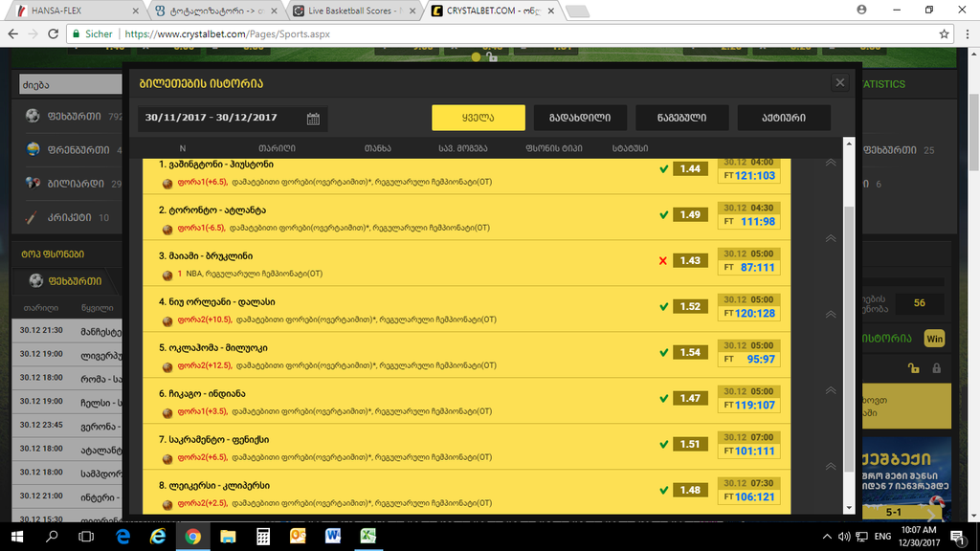Open the კრიკეტი sport in sidebar
Screen dimensions: 980x551
pyautogui.click(x=69, y=217)
